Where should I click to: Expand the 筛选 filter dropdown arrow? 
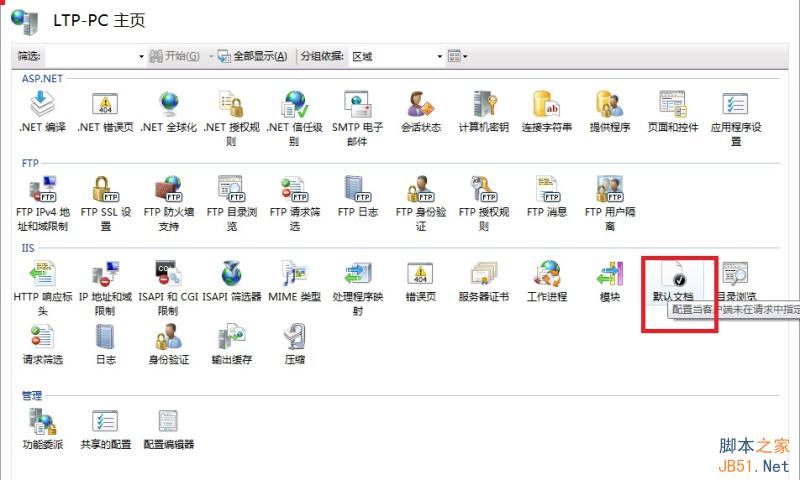(141, 56)
